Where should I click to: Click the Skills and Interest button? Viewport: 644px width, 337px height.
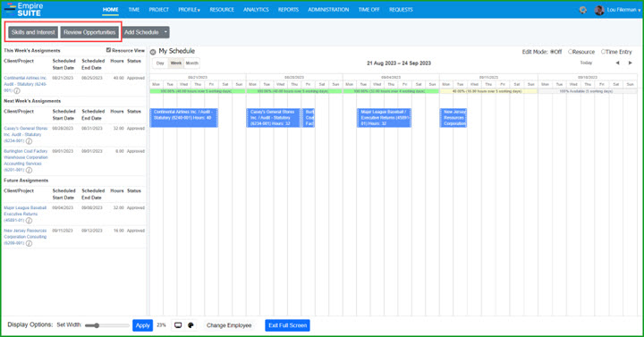coord(33,32)
